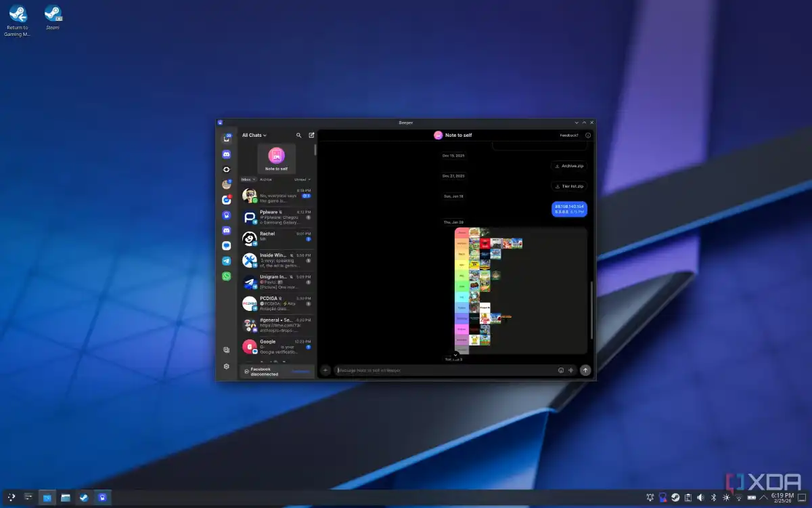Image resolution: width=812 pixels, height=508 pixels.
Task: Click the stacked windows icon above settings gear
Action: (227, 350)
